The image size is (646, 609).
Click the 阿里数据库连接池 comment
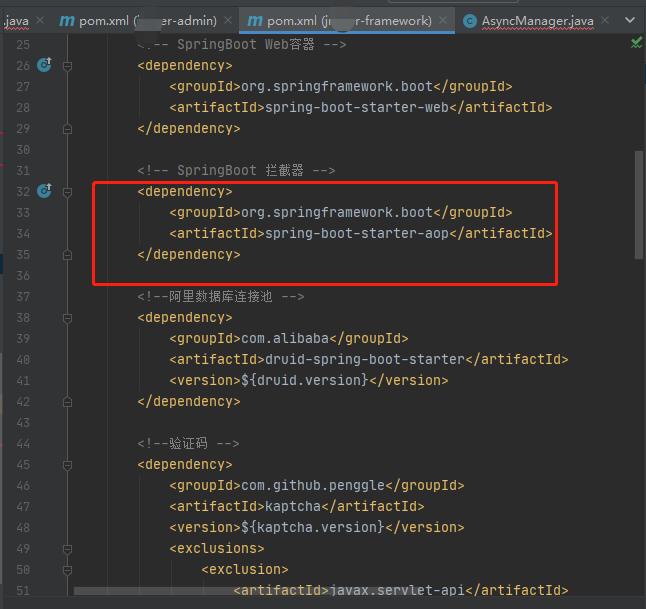click(x=221, y=297)
